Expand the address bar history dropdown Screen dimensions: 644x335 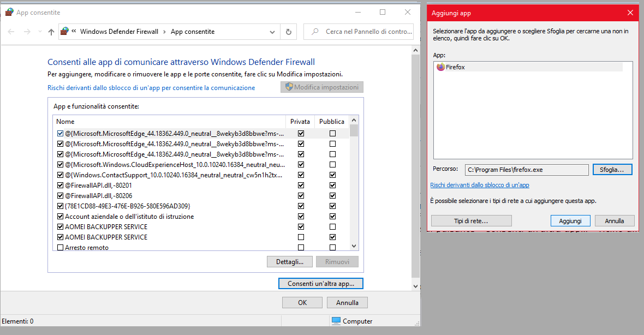[272, 32]
